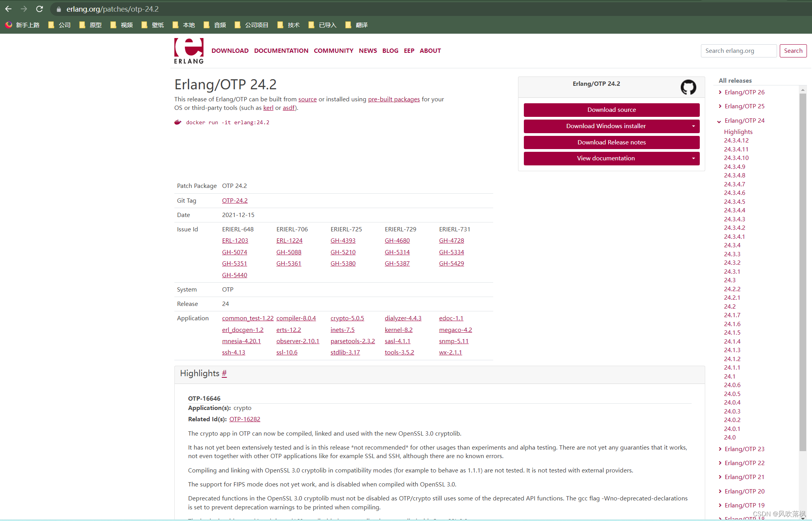
Task: Open the 翻译 bookmark folder
Action: 356,25
